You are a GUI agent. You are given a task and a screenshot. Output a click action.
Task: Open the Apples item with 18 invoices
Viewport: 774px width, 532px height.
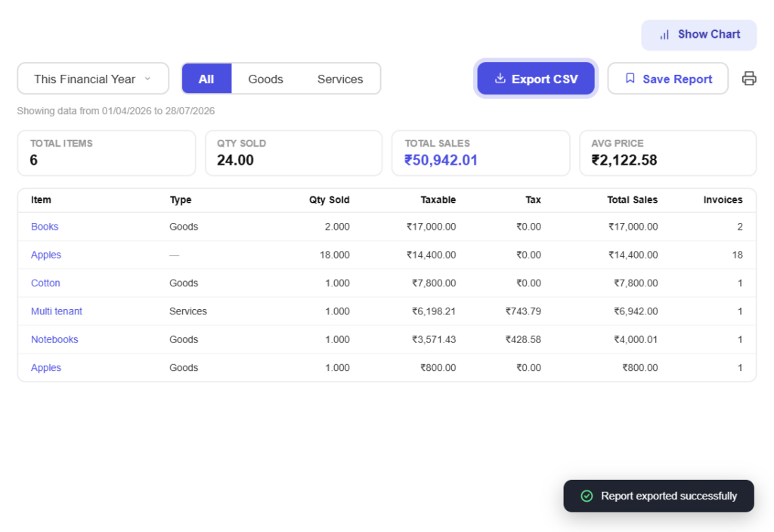point(46,255)
